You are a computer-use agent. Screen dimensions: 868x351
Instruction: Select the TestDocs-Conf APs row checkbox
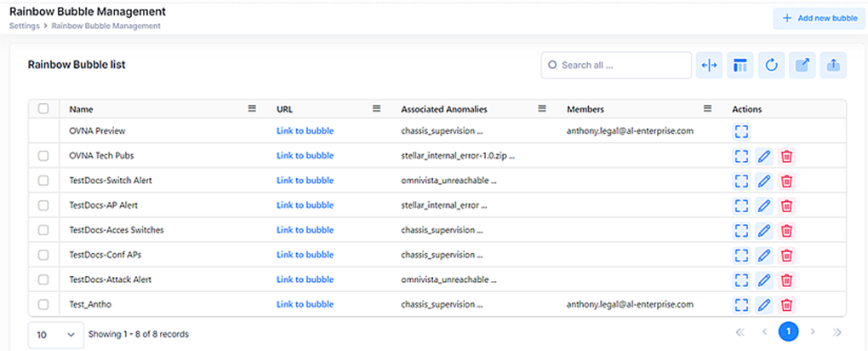pyautogui.click(x=43, y=255)
